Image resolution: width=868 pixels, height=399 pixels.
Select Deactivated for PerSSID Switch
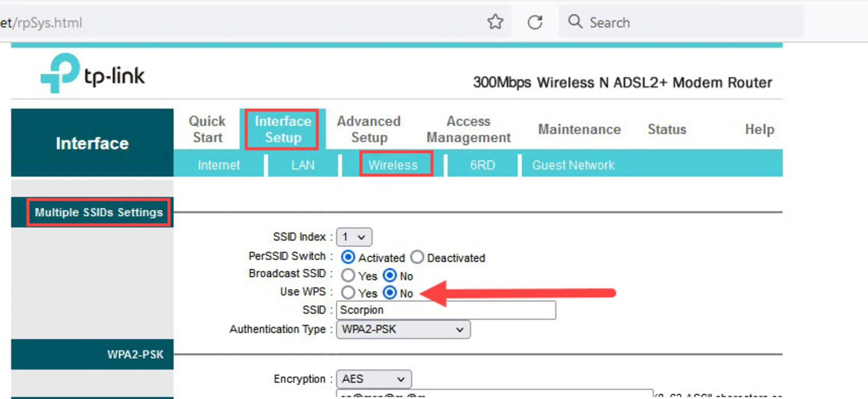click(417, 257)
